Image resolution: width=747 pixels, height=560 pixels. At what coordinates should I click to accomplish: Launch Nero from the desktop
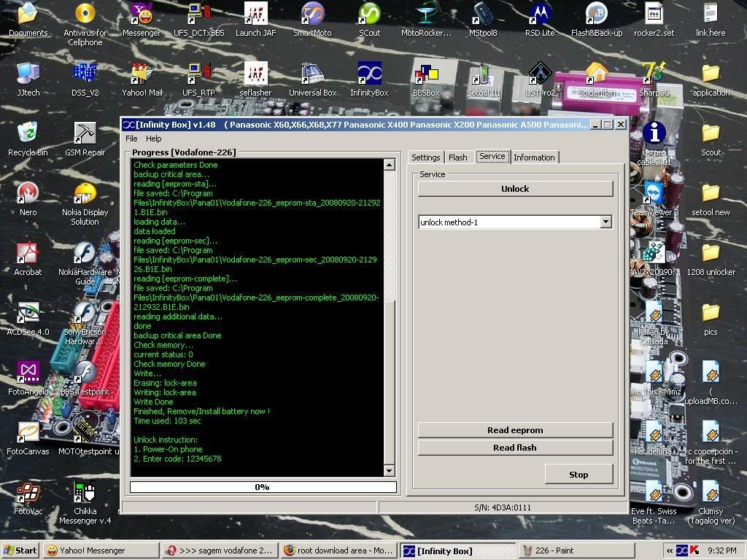point(28,193)
